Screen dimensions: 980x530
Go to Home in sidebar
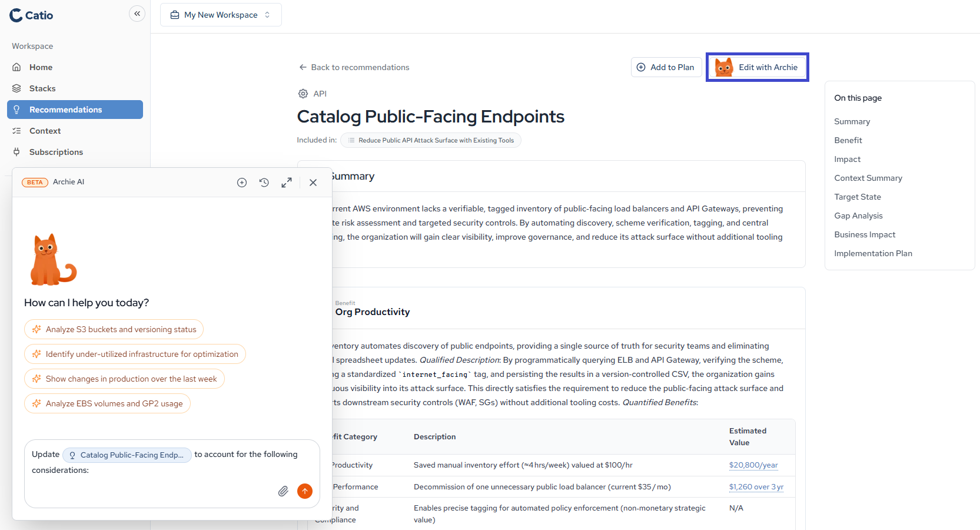(x=75, y=67)
